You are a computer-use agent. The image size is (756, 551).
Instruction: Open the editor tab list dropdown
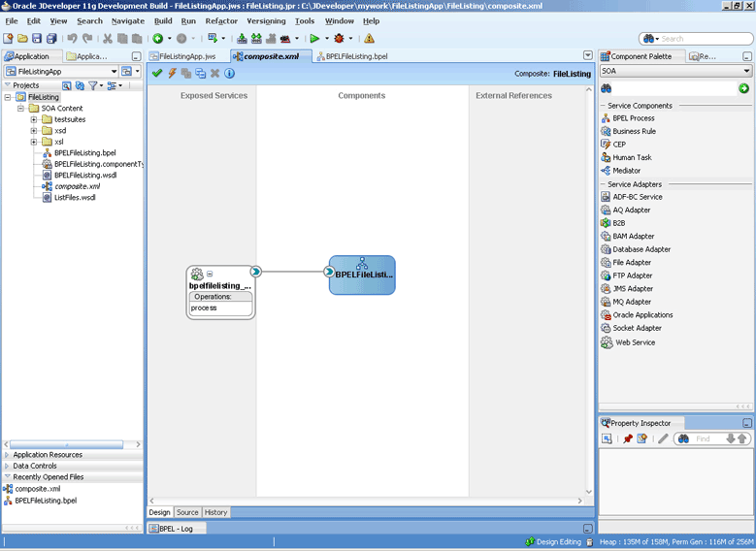[x=588, y=56]
